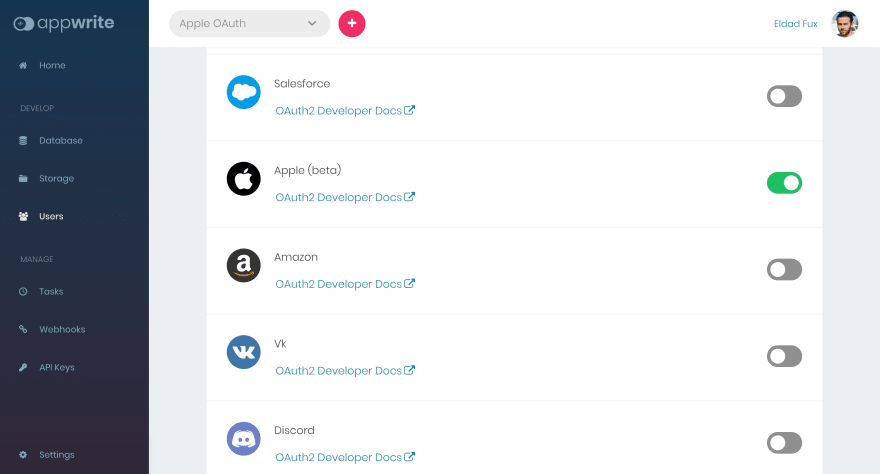Viewport: 880px width, 474px height.
Task: Click the Apple (beta) provider name
Action: [308, 171]
